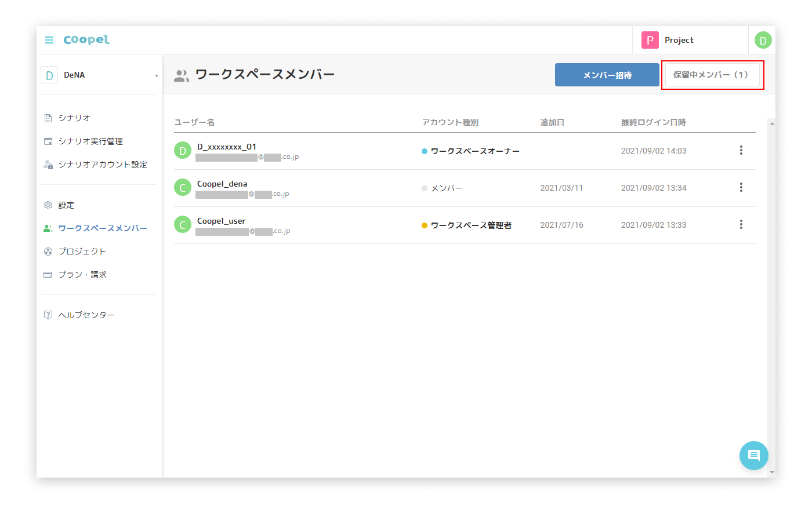The height and width of the screenshot is (517, 812).
Task: Click the D_xxxxxxxx_01 user name
Action: [x=227, y=147]
